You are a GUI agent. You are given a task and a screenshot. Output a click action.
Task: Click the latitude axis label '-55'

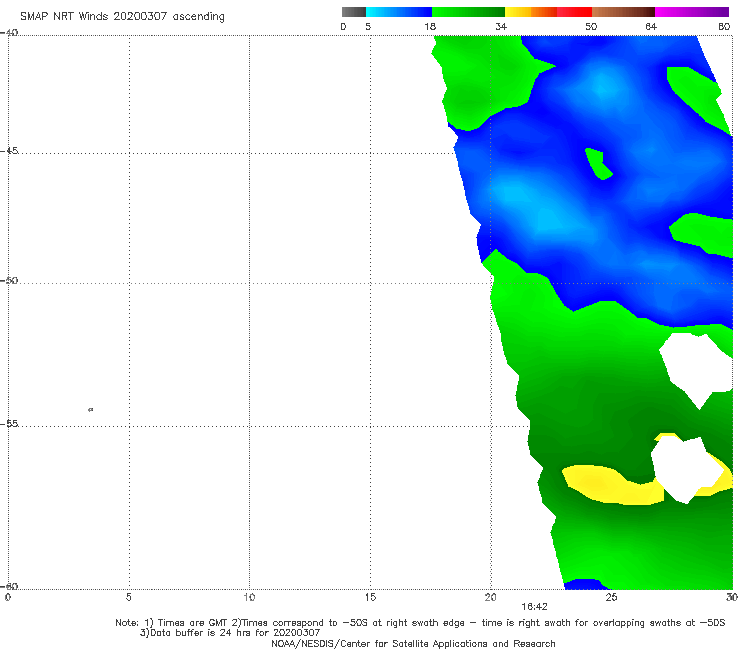(x=9, y=424)
